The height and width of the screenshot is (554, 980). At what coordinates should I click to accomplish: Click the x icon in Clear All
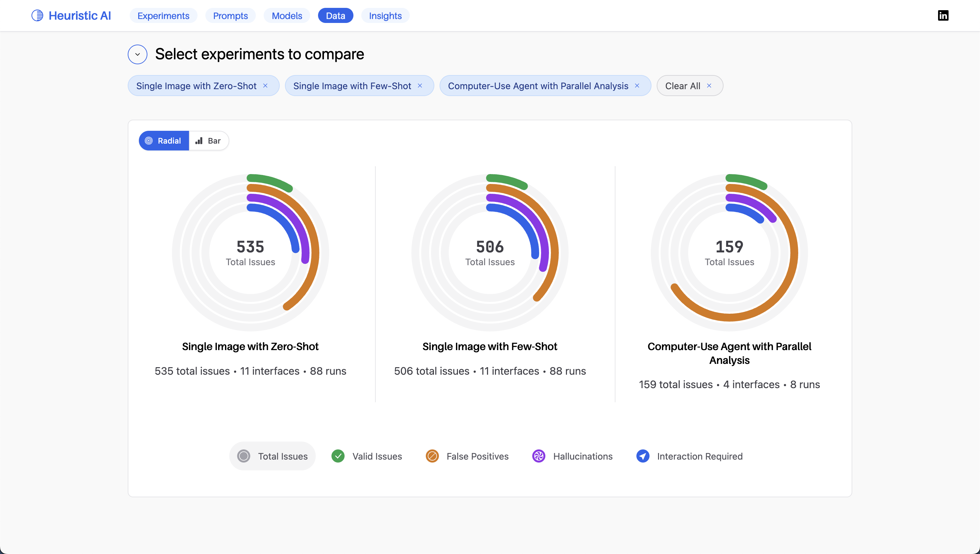pos(709,86)
